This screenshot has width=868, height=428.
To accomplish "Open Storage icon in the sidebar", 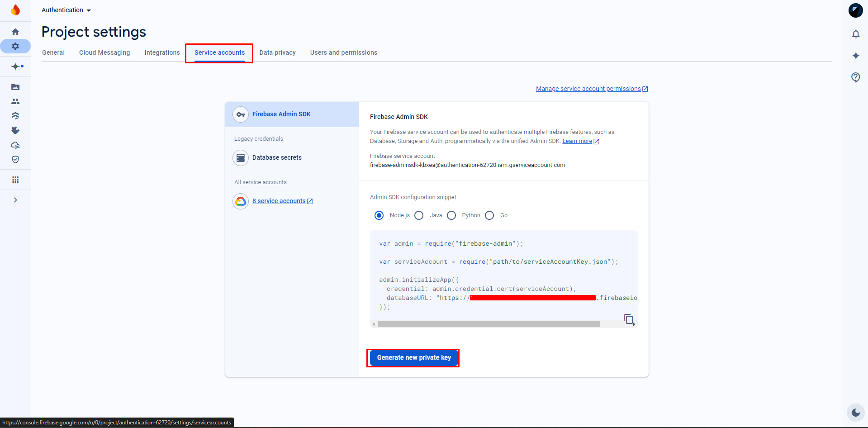I will [15, 87].
